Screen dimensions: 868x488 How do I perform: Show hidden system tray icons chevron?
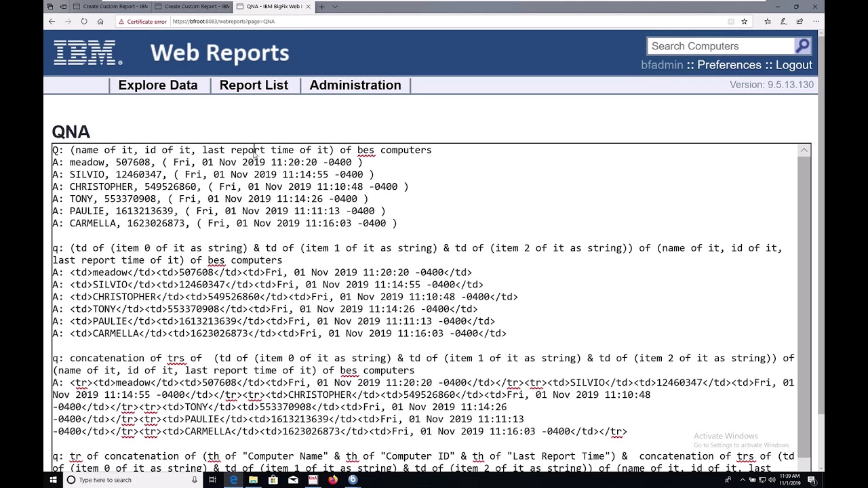(741, 480)
